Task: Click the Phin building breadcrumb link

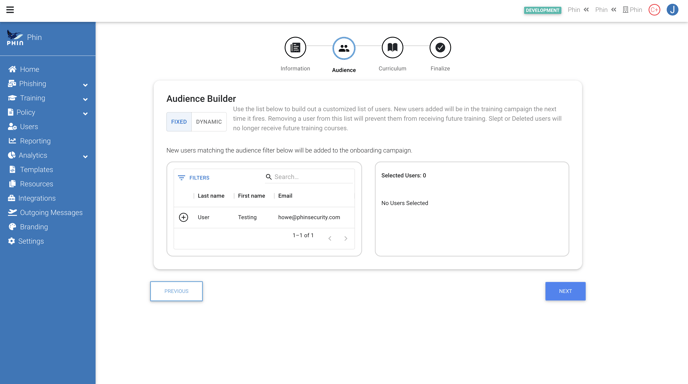Action: pyautogui.click(x=632, y=10)
